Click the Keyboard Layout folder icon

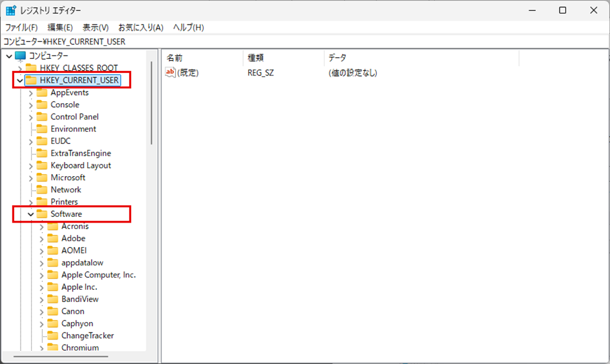[42, 165]
